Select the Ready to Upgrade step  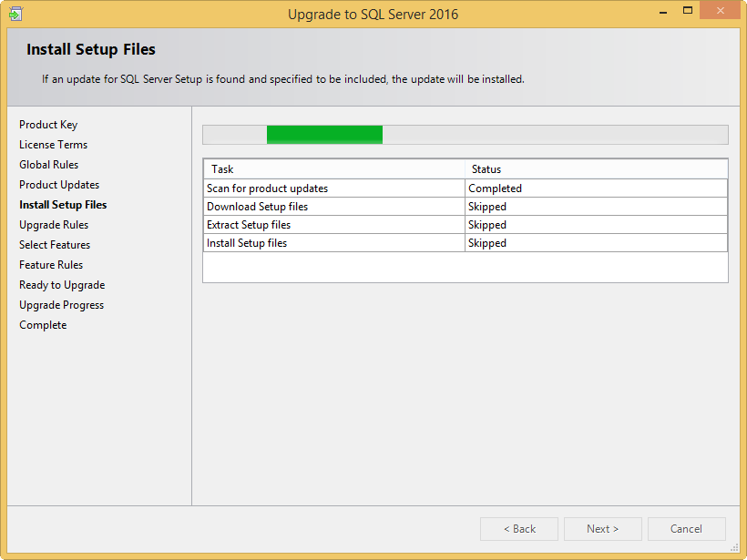(x=62, y=285)
